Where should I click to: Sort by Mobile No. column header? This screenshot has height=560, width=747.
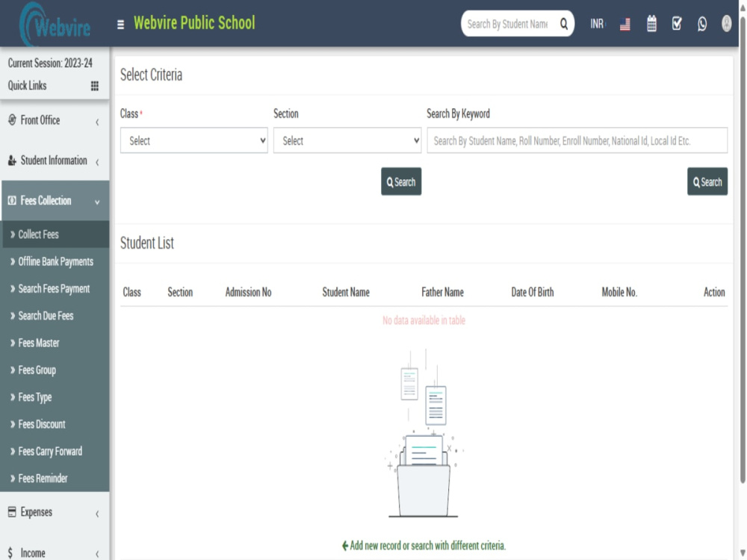point(619,293)
